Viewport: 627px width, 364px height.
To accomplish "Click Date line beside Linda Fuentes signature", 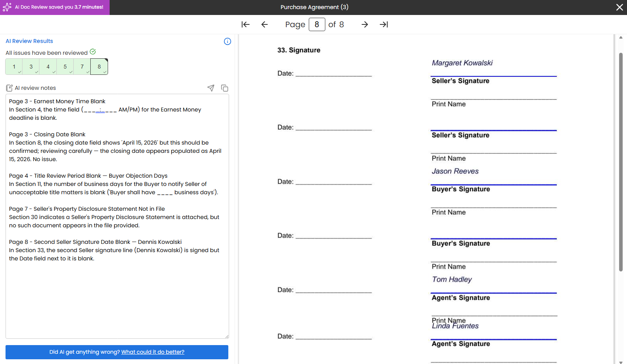I will (x=334, y=336).
